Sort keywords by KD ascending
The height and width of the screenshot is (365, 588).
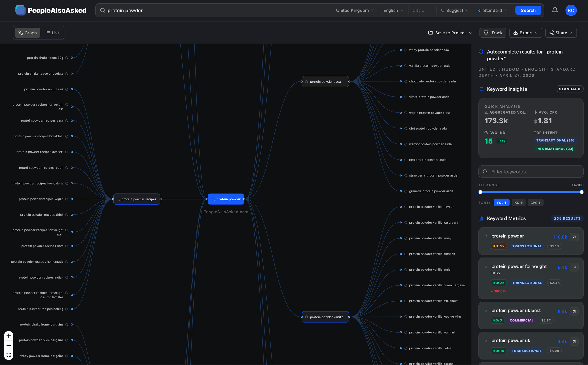click(518, 203)
